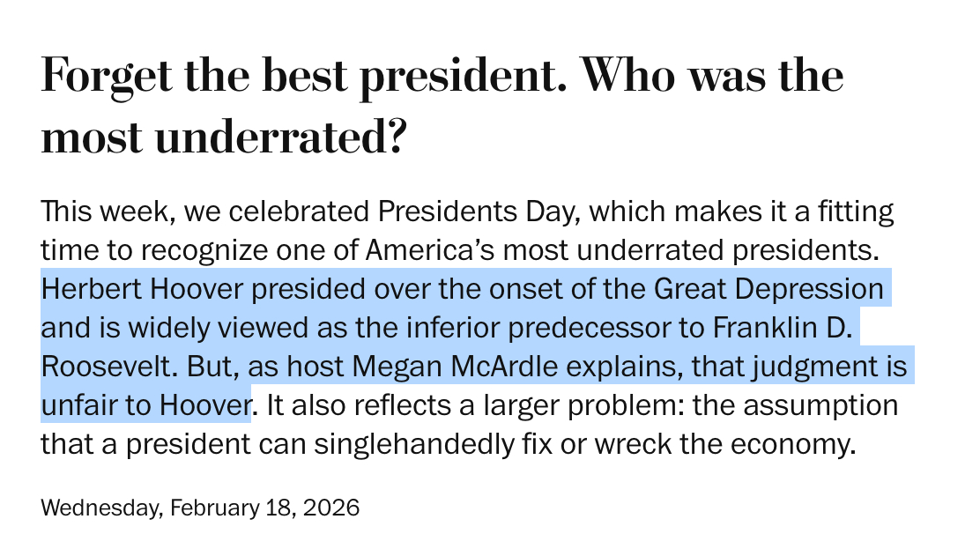Click "This week" at the paragraph start
Screen dimensions: 980x534
pos(90,211)
